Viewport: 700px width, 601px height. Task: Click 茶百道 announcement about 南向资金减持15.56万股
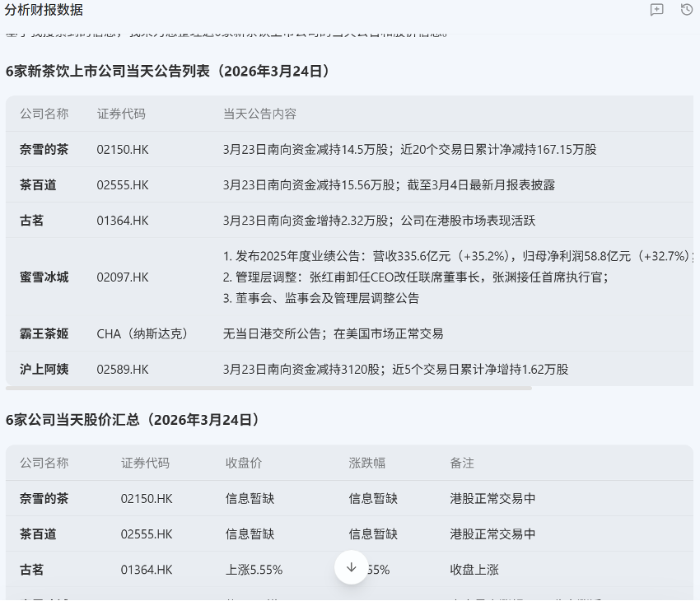click(389, 184)
